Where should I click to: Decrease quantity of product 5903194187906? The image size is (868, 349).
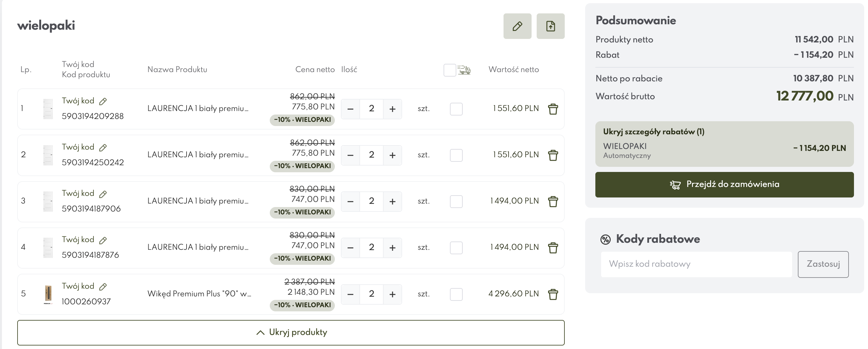tap(350, 201)
